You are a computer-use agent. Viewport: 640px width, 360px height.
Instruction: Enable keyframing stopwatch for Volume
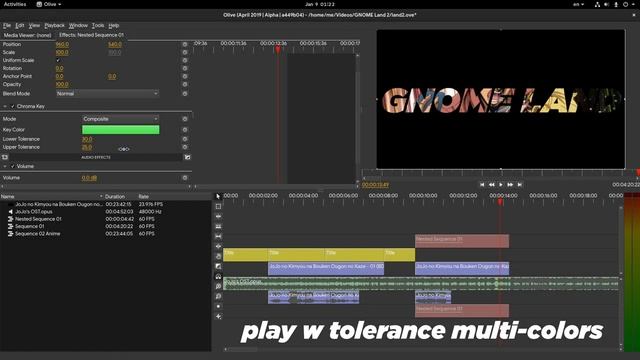(185, 178)
